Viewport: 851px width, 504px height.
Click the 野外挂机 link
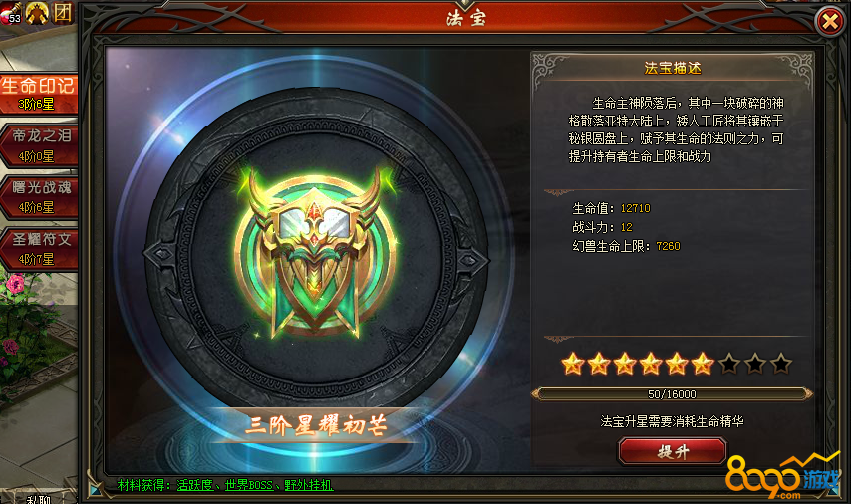tap(308, 485)
